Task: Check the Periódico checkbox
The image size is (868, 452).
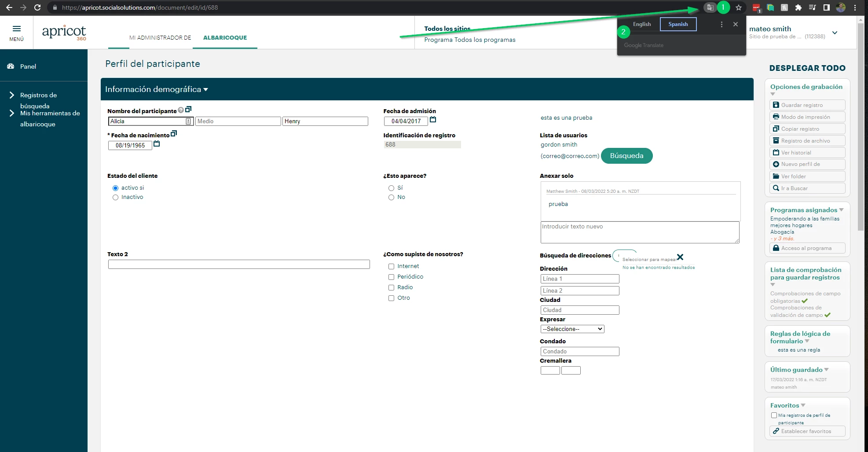Action: tap(391, 277)
